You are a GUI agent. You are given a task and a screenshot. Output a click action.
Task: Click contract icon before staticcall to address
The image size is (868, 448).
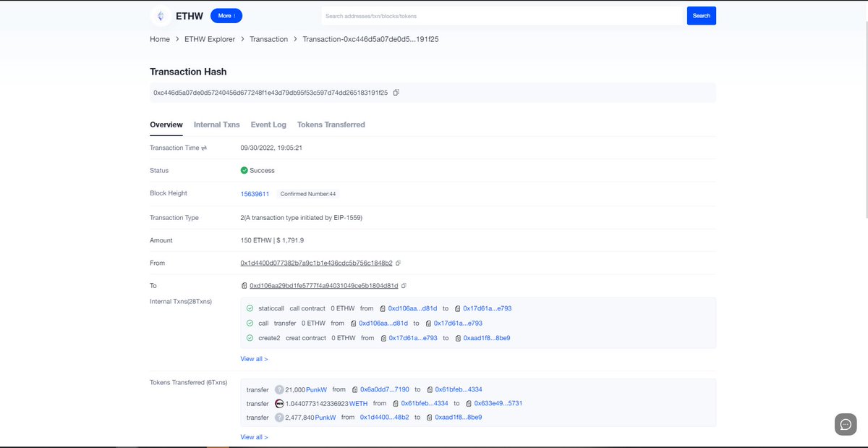tap(458, 308)
